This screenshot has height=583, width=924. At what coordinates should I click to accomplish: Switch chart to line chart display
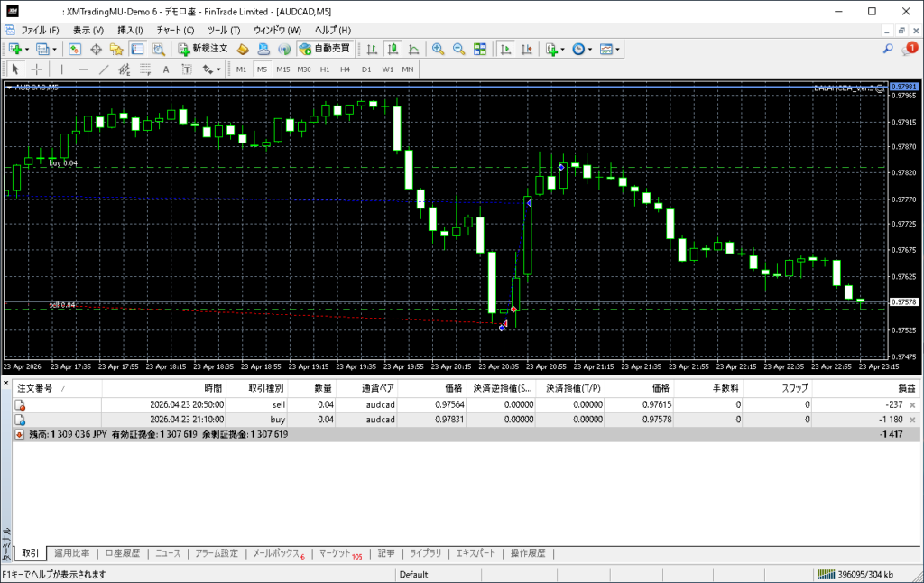click(x=413, y=49)
